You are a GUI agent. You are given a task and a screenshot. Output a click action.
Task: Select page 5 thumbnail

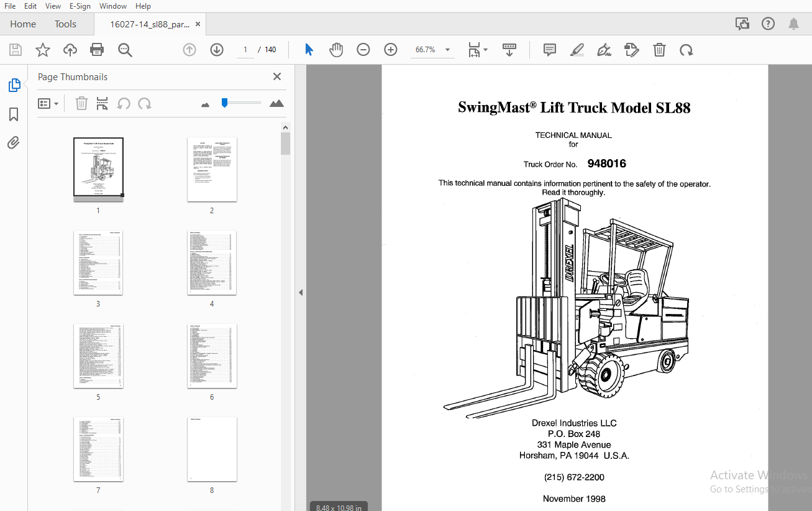pos(98,356)
